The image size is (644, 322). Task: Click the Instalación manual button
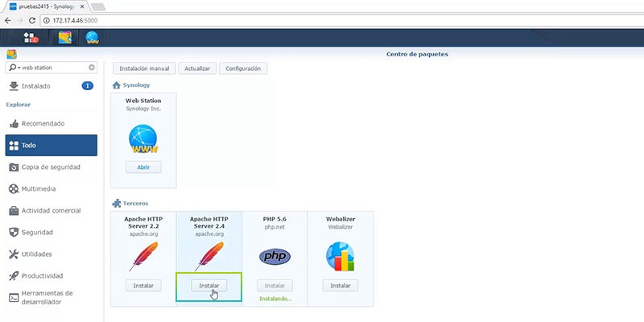pyautogui.click(x=144, y=68)
